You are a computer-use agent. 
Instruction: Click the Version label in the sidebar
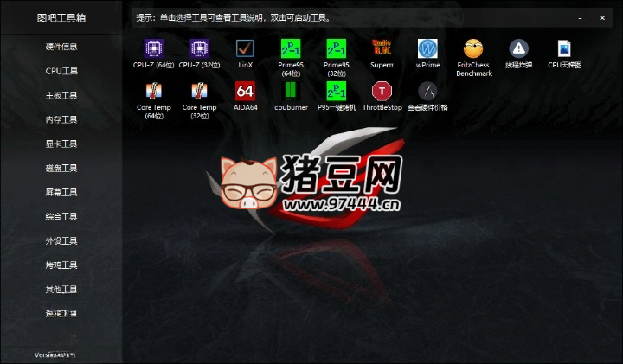(x=55, y=354)
